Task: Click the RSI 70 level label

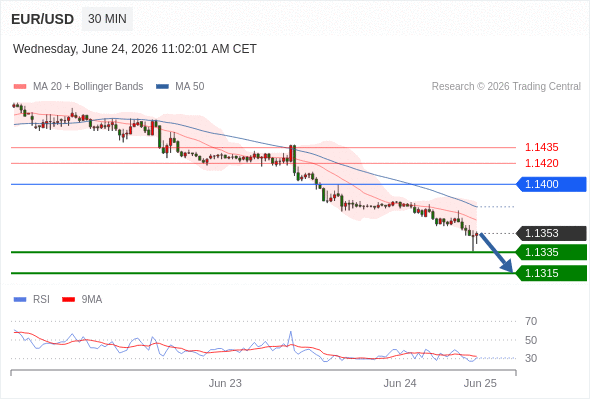Action: click(531, 321)
